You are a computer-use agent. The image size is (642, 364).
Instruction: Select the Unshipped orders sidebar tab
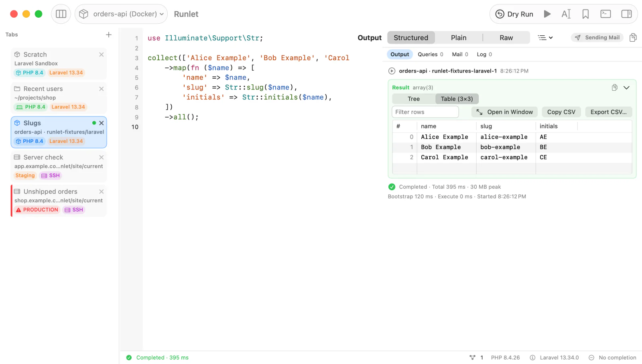tap(59, 200)
